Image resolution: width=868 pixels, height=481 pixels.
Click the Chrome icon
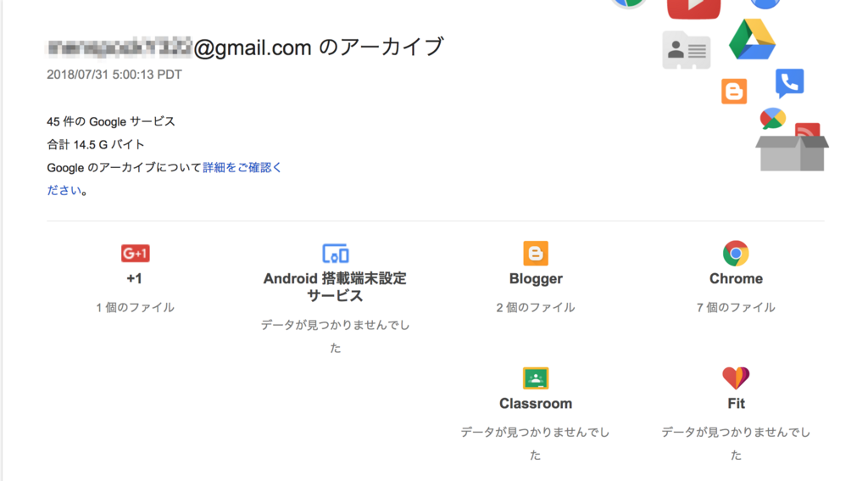coord(736,254)
